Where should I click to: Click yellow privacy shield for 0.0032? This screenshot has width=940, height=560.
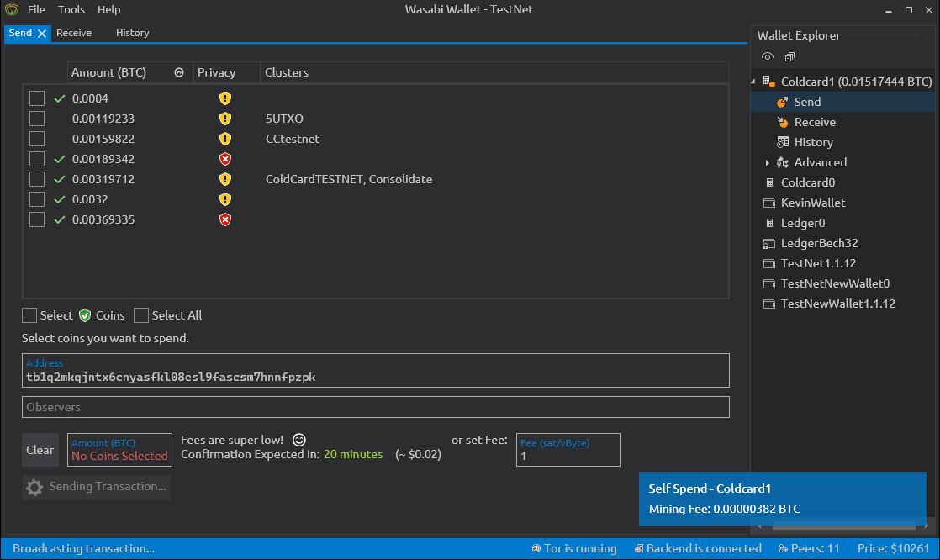224,199
